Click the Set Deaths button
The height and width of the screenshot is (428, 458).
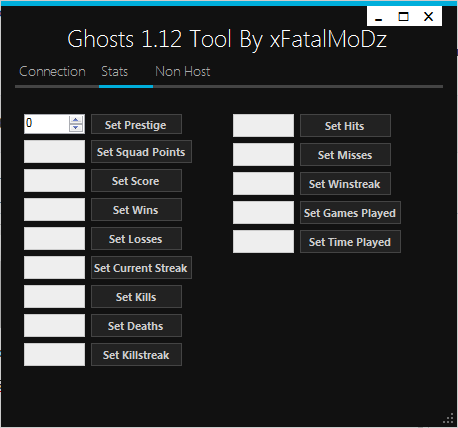click(x=136, y=326)
